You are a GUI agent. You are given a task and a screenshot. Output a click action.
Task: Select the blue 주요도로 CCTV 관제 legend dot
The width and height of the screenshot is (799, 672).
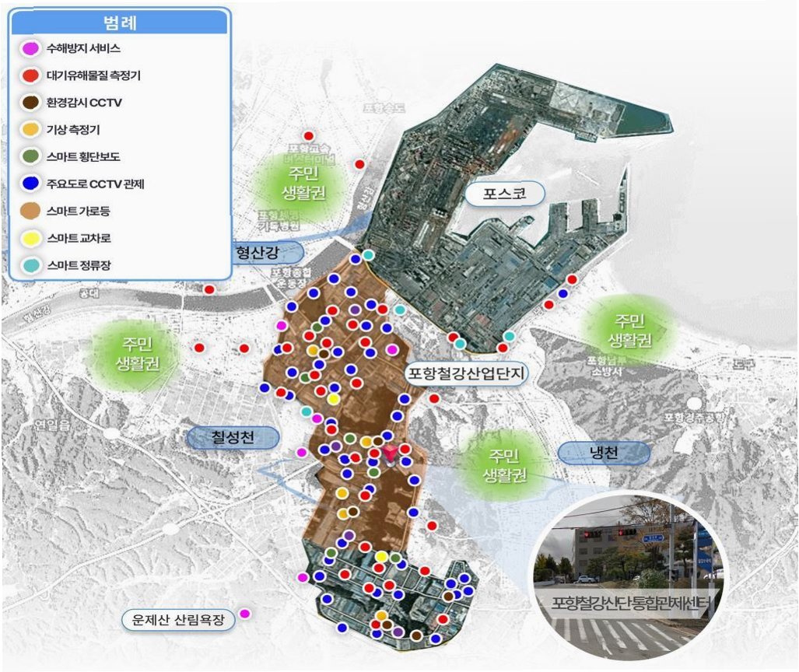30,184
